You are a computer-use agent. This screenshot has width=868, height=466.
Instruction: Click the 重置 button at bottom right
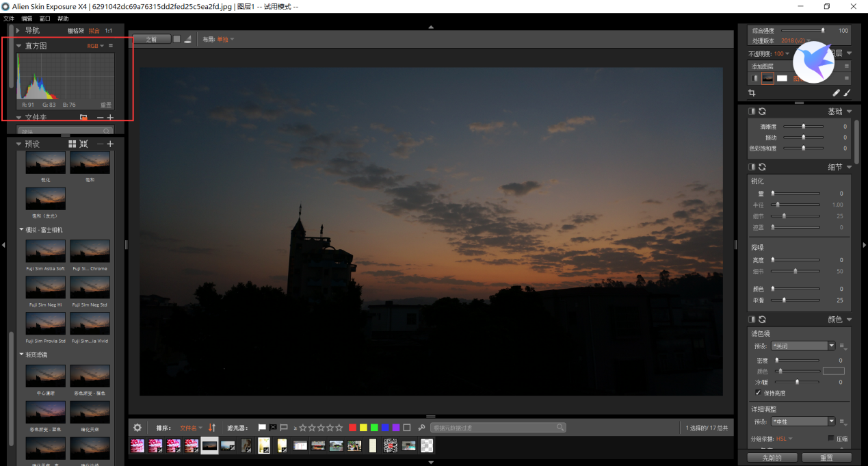pos(826,458)
